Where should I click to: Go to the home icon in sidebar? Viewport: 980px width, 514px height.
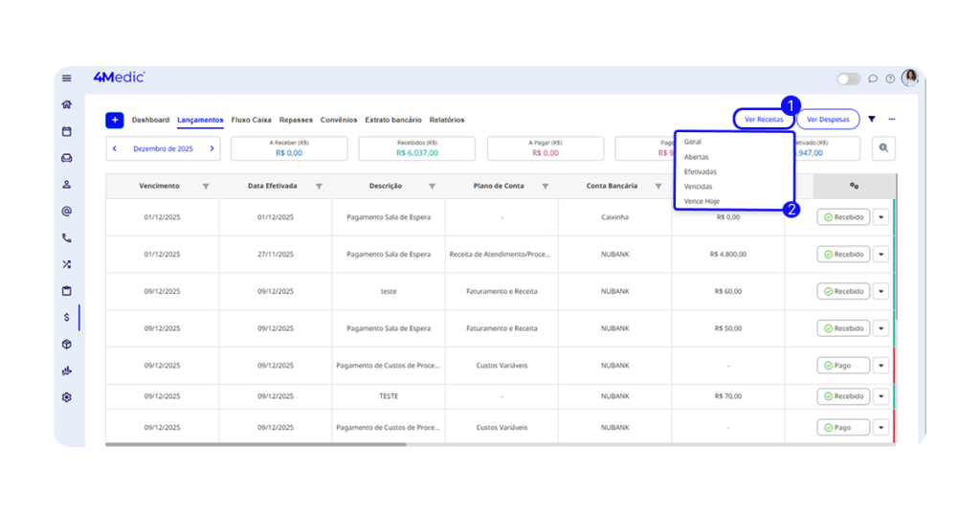[66, 104]
